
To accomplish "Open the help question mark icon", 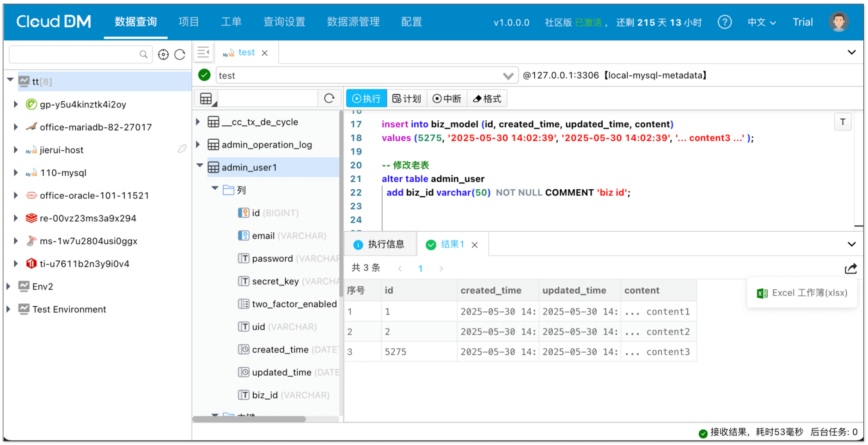I will 724,22.
